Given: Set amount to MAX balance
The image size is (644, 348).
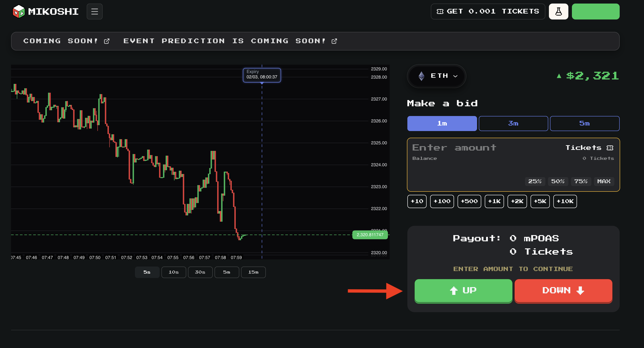Looking at the screenshot, I should (604, 181).
